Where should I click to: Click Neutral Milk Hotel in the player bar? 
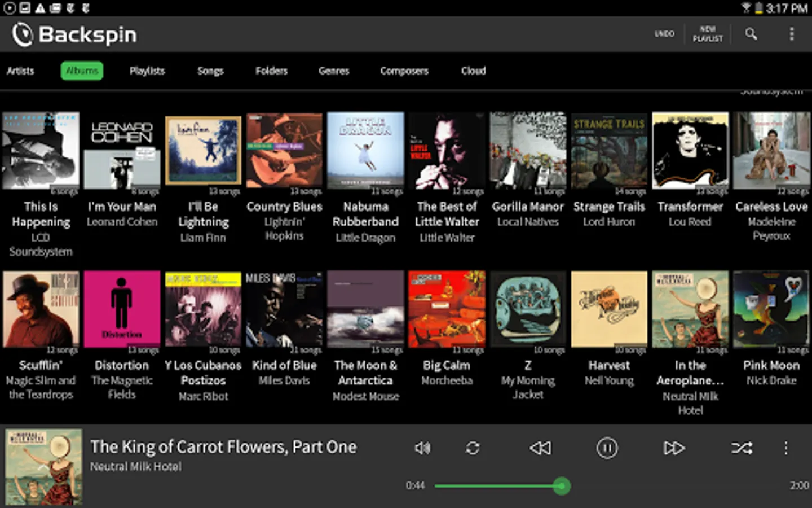(x=136, y=466)
